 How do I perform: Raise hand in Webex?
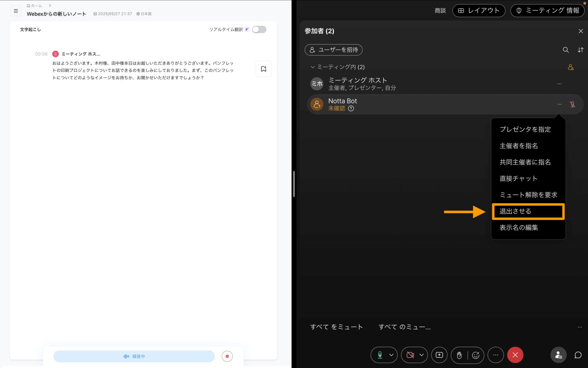tap(459, 355)
